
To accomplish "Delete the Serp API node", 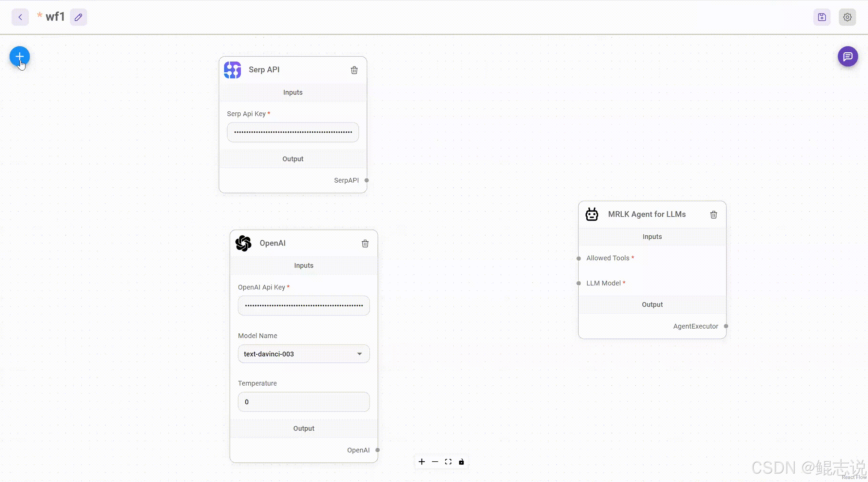I will [354, 70].
